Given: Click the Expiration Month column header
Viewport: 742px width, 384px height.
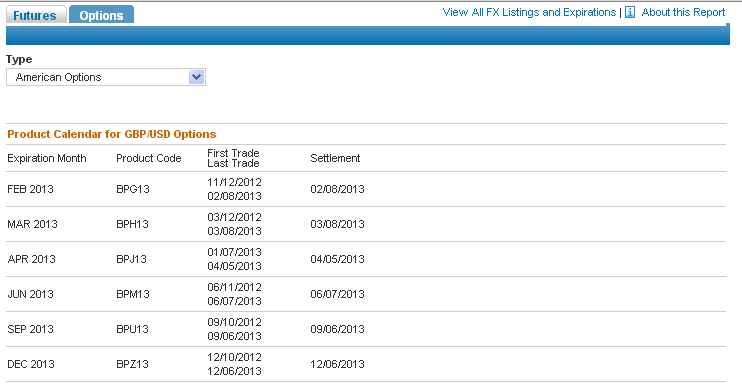Looking at the screenshot, I should coord(47,158).
